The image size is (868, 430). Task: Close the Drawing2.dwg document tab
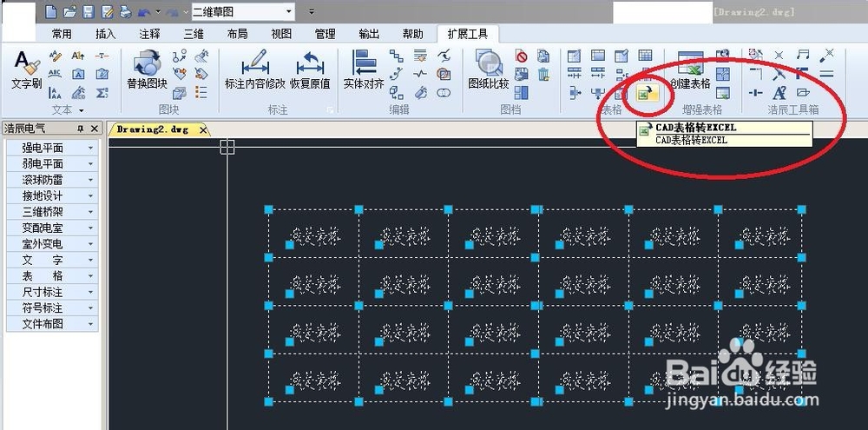[x=203, y=129]
